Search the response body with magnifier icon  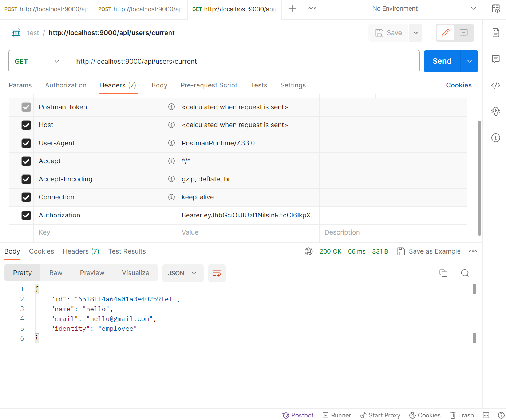(465, 273)
